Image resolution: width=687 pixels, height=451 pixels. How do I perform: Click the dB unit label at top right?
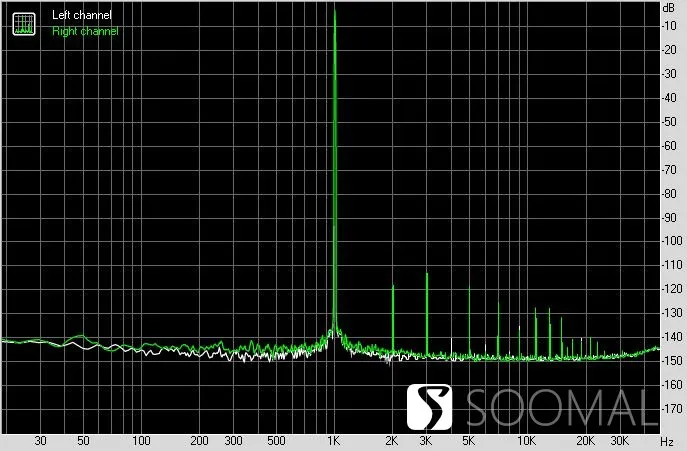point(669,8)
